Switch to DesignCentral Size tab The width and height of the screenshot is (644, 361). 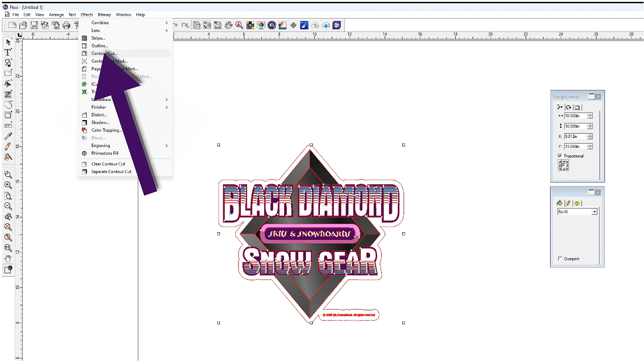(x=560, y=107)
